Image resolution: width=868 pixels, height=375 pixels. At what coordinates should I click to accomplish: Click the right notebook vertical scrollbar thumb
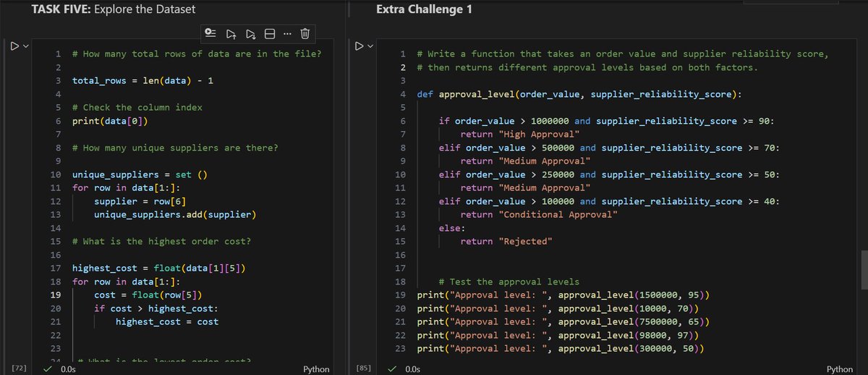pos(863,269)
